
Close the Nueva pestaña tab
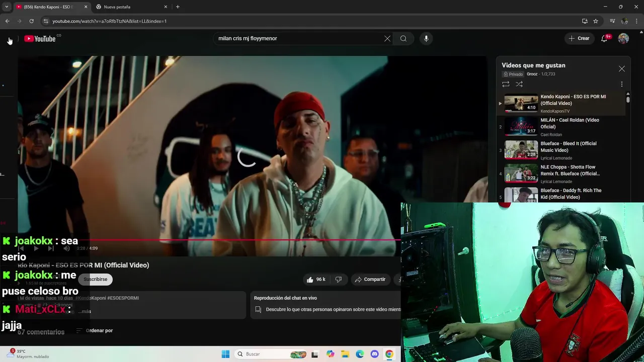coord(166,7)
